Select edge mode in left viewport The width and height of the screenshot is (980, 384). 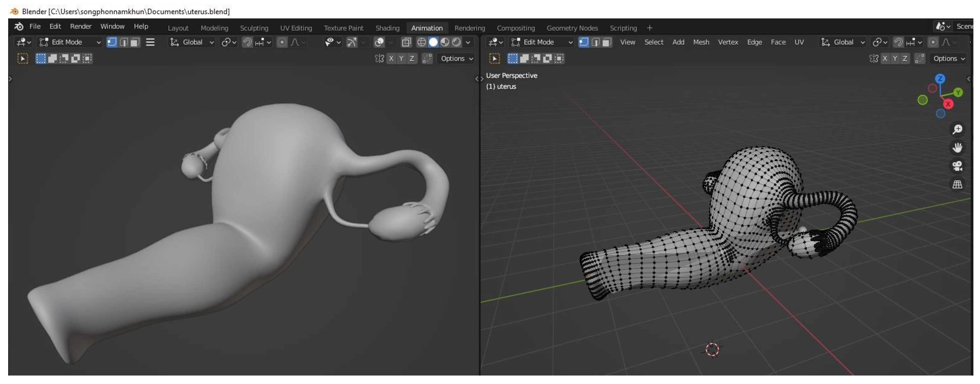click(123, 42)
